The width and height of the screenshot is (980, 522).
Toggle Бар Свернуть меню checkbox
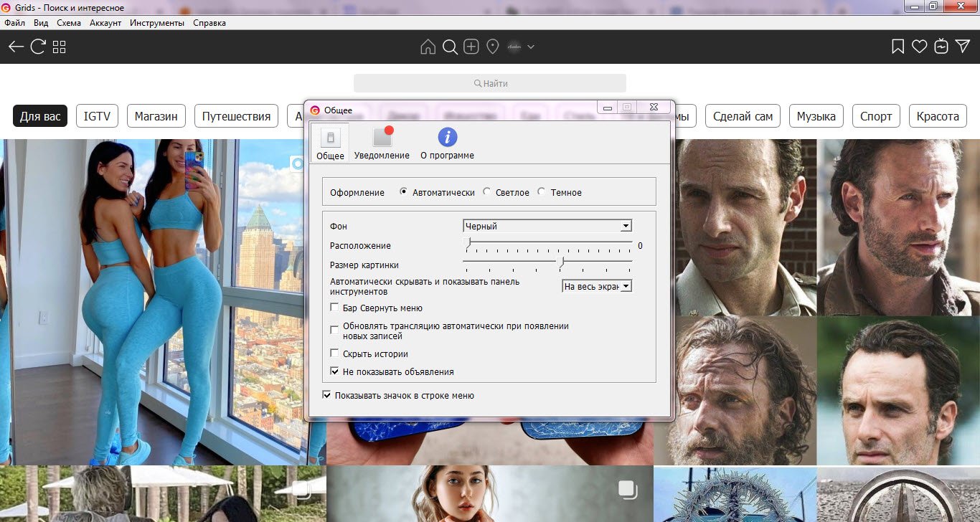[334, 308]
